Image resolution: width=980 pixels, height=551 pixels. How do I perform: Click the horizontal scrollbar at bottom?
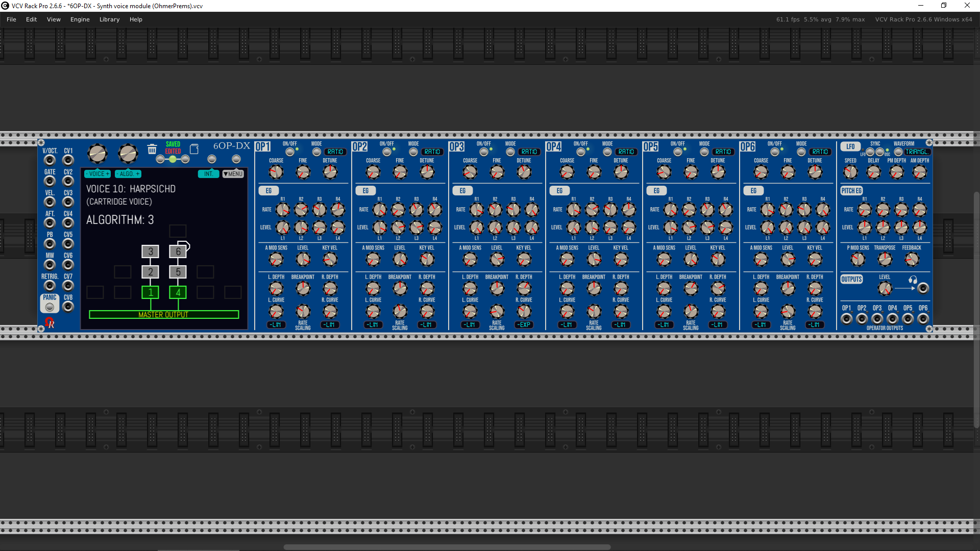[x=447, y=547]
